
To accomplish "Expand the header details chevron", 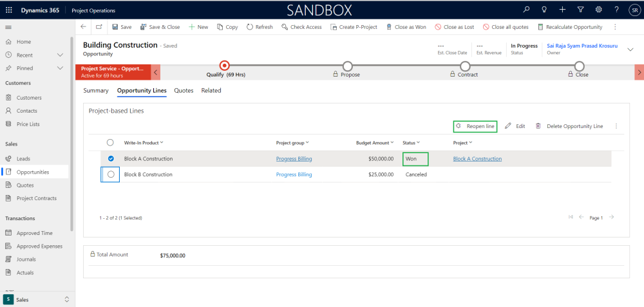I will tap(630, 50).
